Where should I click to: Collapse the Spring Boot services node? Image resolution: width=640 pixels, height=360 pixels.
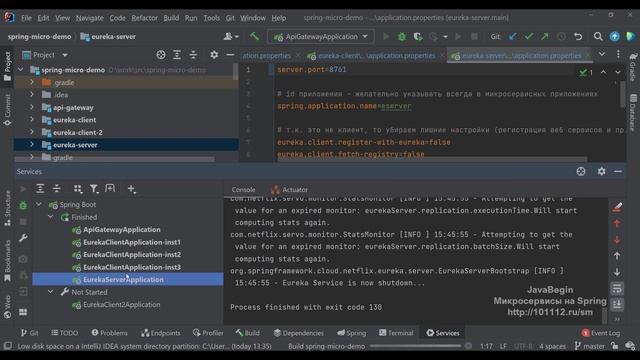pos(39,204)
